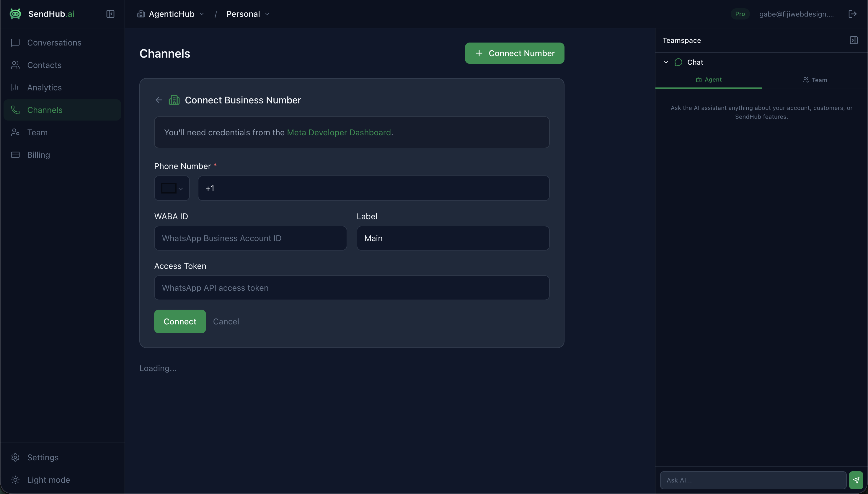Switch to the Agent tab
868x494 pixels.
pos(708,80)
